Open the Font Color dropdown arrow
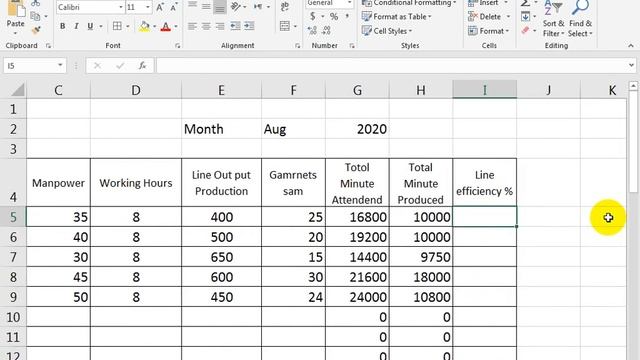640x360 pixels. tap(176, 27)
